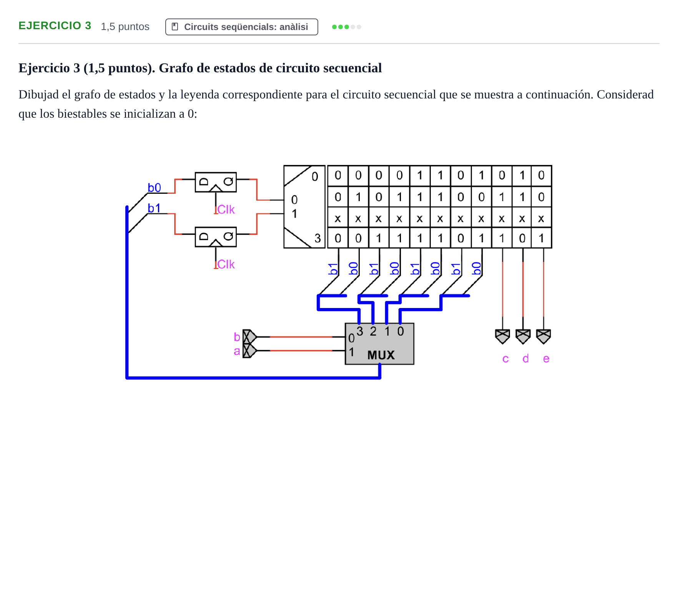The height and width of the screenshot is (616, 678).
Task: Click the EJERCICIO 3 header label
Action: [x=55, y=26]
